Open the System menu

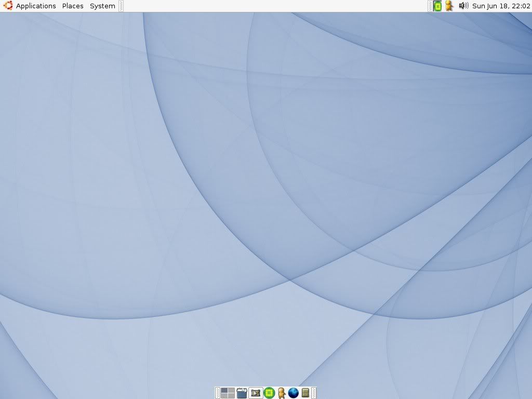click(102, 6)
